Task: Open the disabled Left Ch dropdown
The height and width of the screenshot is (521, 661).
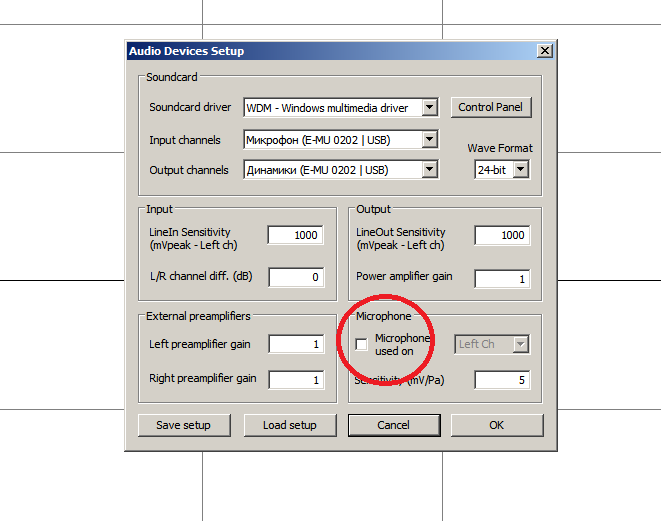Action: [x=492, y=344]
